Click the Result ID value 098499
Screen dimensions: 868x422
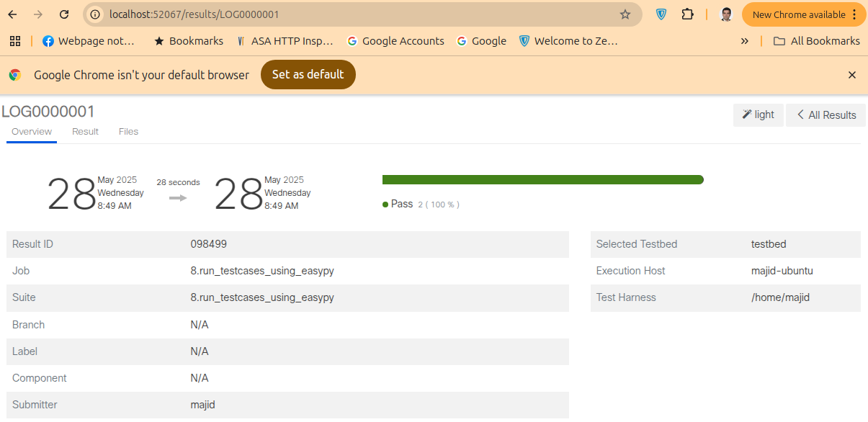pos(209,244)
